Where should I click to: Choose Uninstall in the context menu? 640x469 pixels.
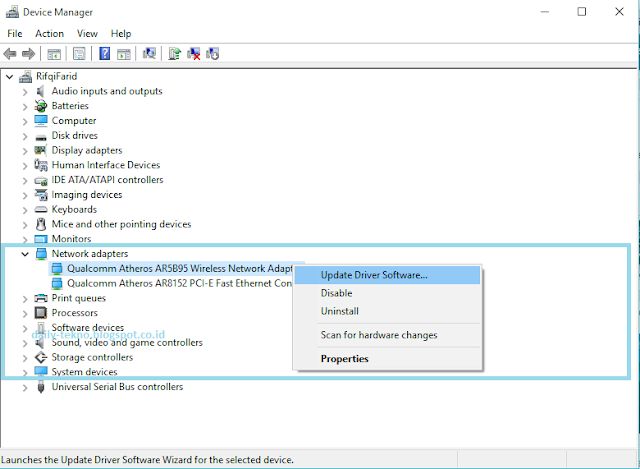coord(387,311)
